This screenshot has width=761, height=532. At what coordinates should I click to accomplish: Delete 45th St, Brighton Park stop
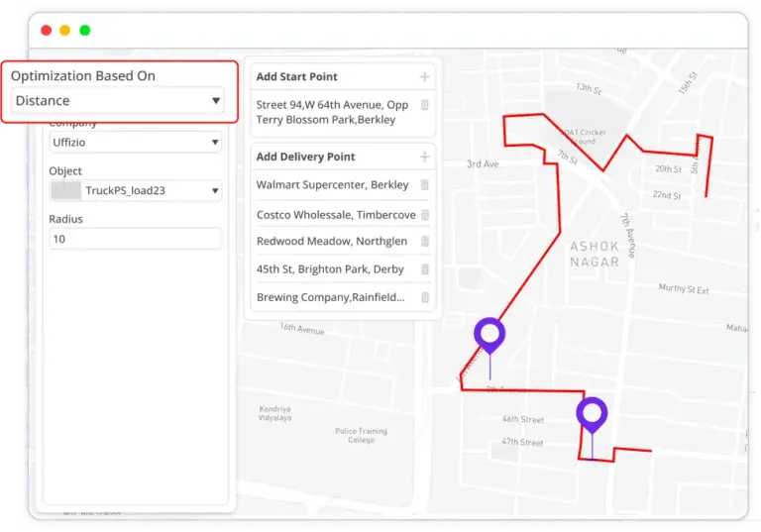(424, 269)
